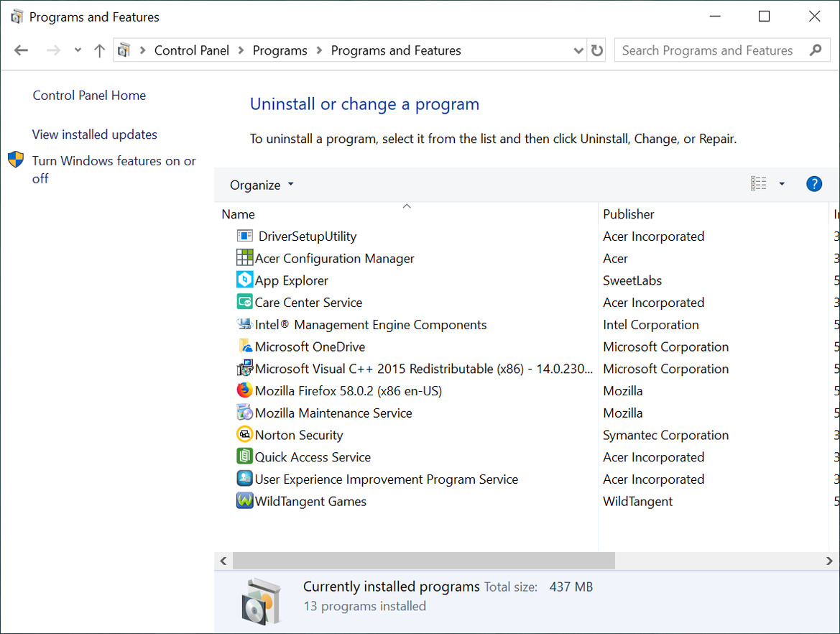Go back with the back arrow
The image size is (840, 634).
21,50
